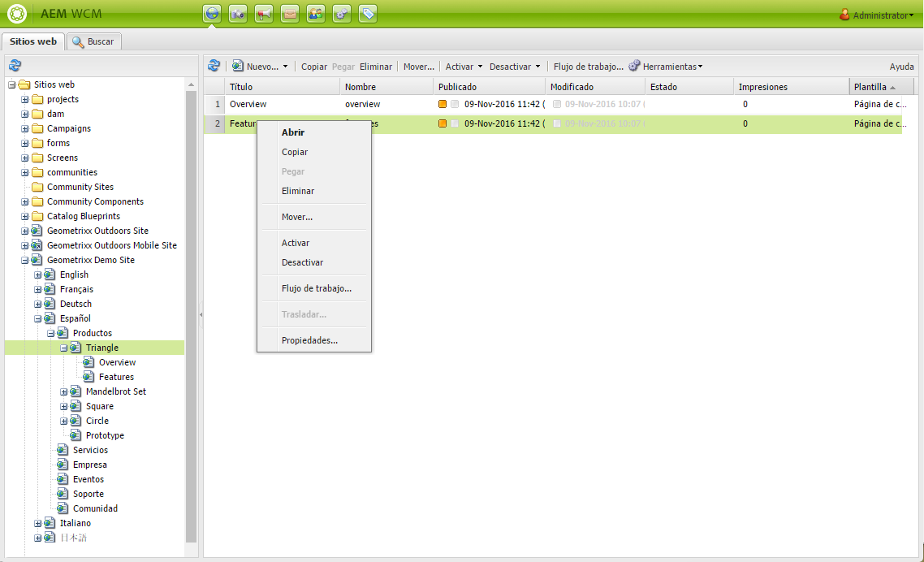Click the projects folder icon
Screen dimensions: 924x562
(x=37, y=99)
